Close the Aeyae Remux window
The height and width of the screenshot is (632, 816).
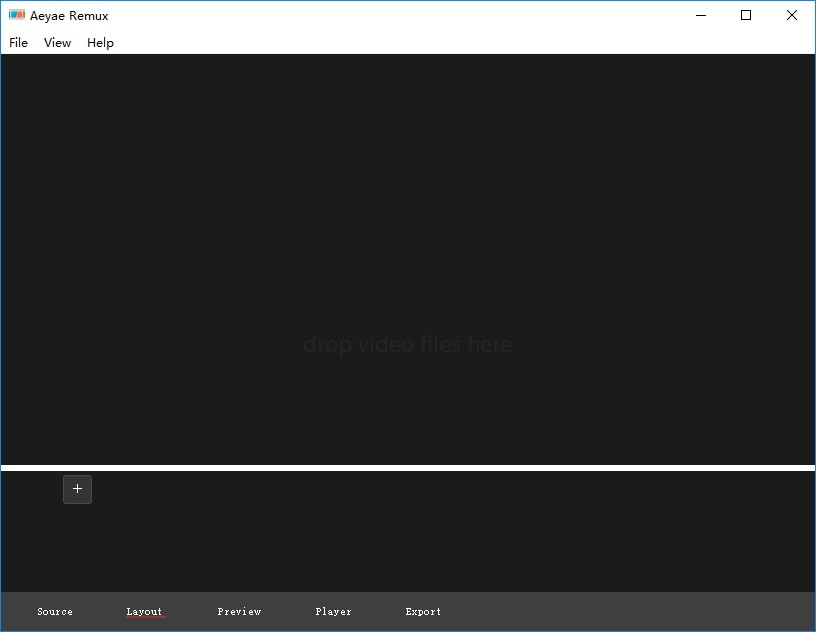click(792, 15)
